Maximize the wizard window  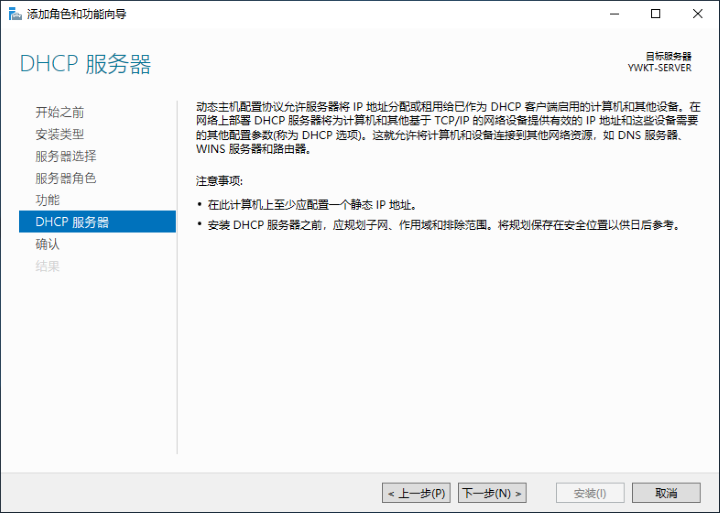[656, 14]
